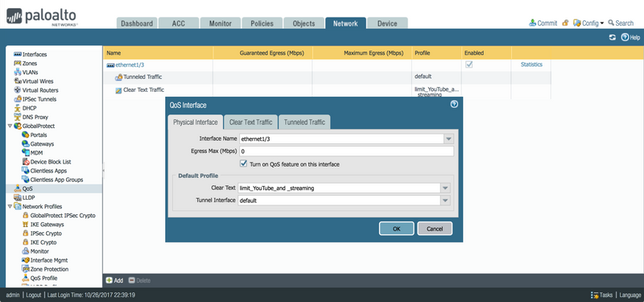Collapse the GlobalProtect tree node
644x302 pixels.
pos(10,126)
